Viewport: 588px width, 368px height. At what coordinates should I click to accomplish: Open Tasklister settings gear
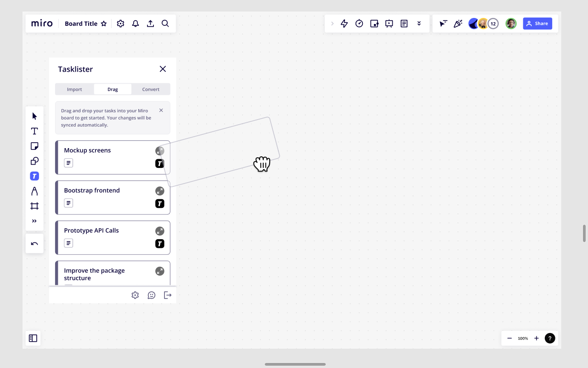click(x=135, y=295)
